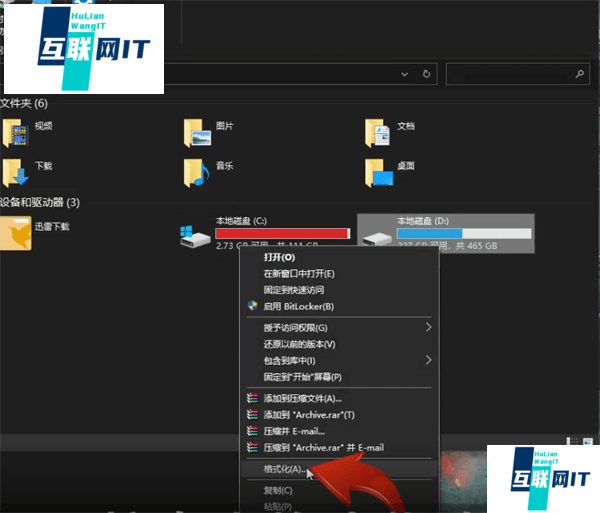Screen dimensions: 600x513
Task: Select 启用 BitLocker(B) menu entry
Action: pyautogui.click(x=298, y=306)
